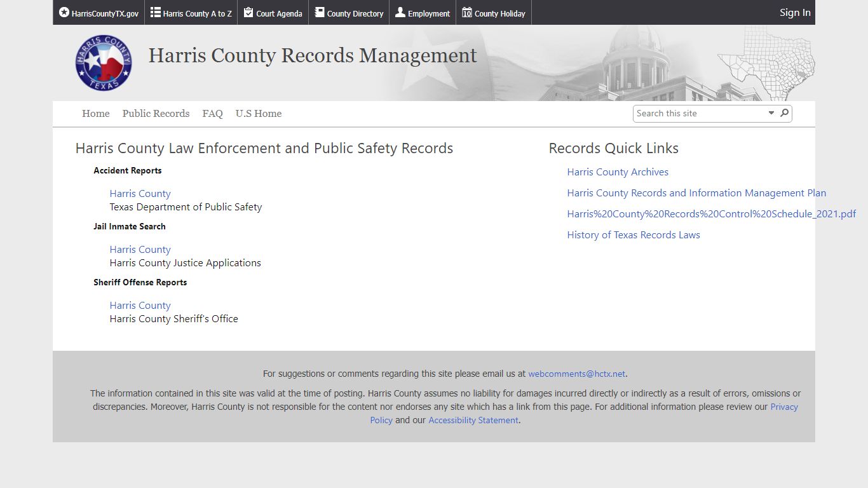Screen dimensions: 868x488
Task: Open the Home navigation item
Action: pyautogui.click(x=96, y=114)
